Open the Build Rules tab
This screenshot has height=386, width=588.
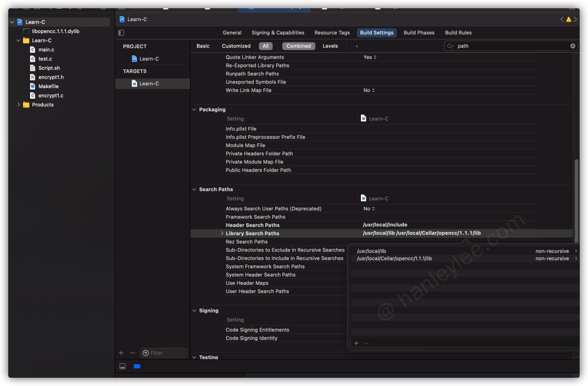458,33
